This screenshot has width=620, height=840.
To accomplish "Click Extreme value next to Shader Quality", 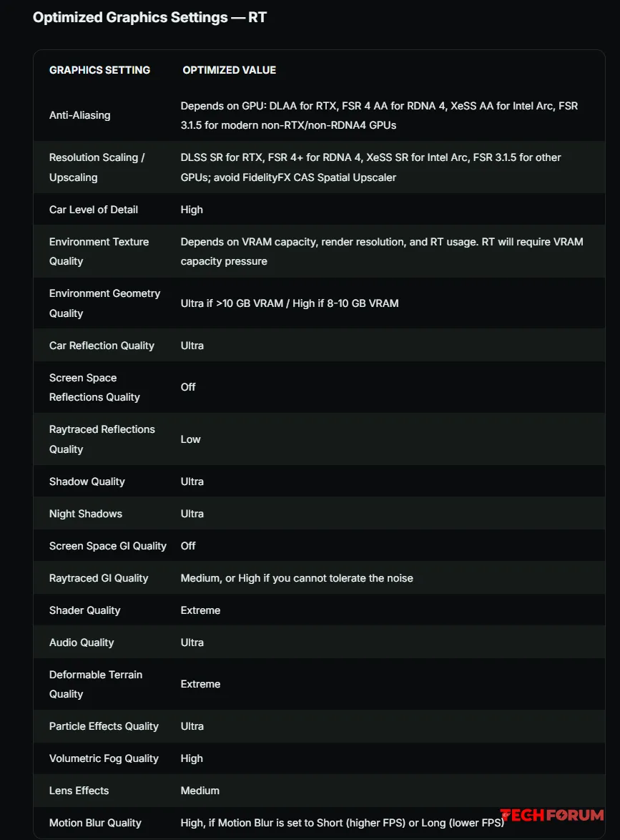I will click(x=200, y=610).
